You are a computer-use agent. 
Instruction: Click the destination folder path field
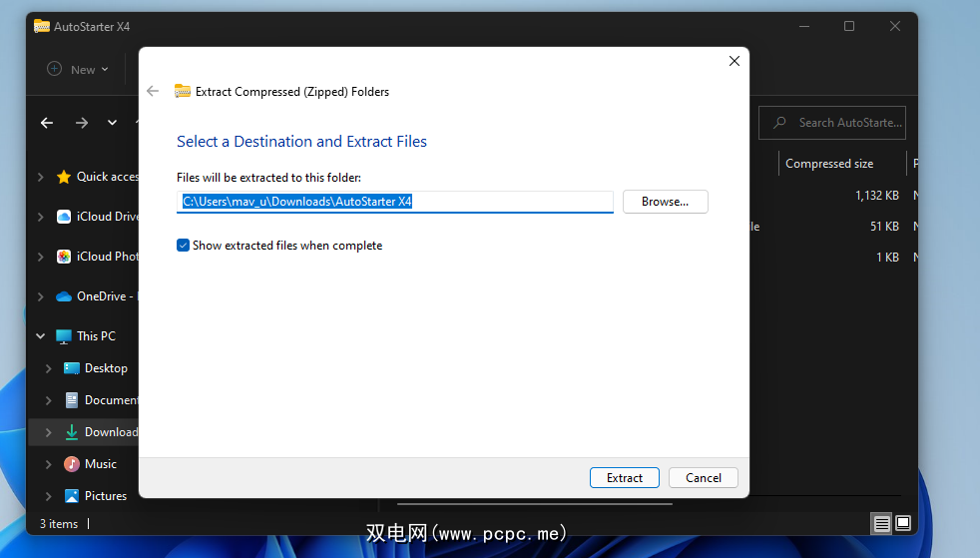click(395, 202)
